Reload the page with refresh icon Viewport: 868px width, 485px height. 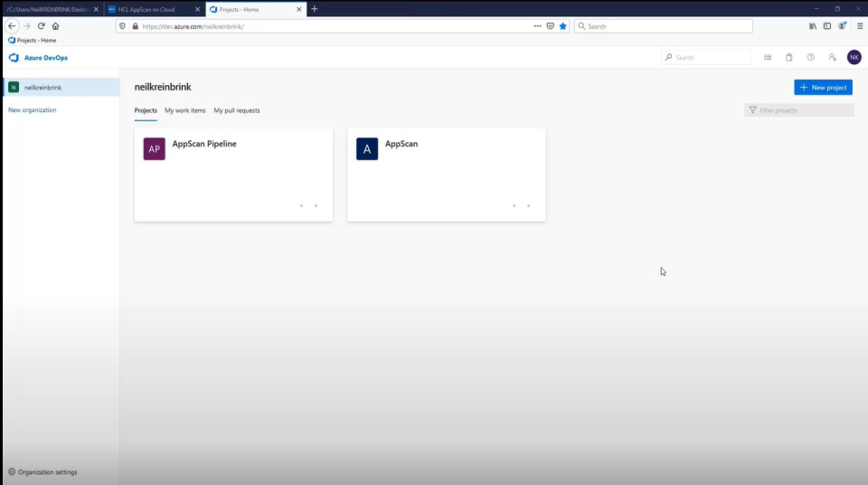(x=41, y=26)
